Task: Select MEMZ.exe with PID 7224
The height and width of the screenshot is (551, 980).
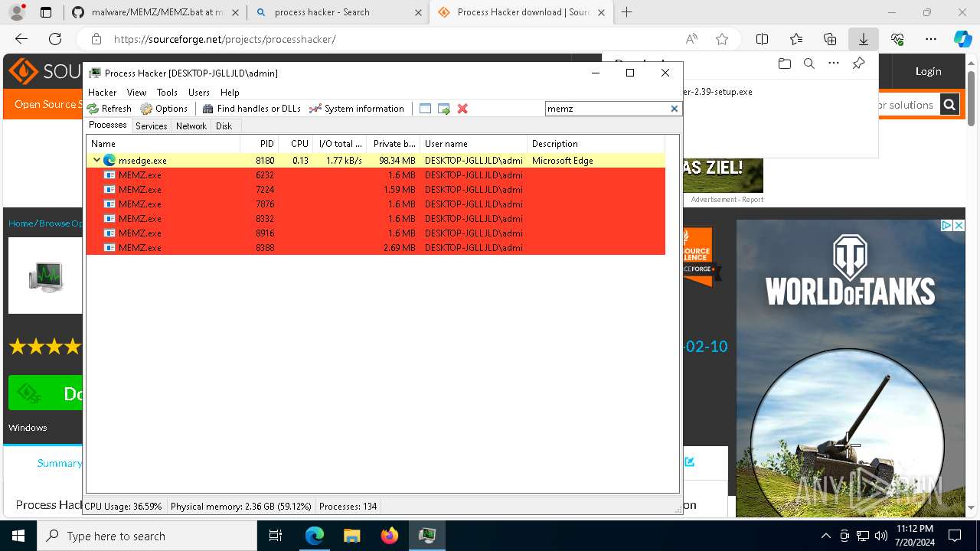Action: (376, 190)
